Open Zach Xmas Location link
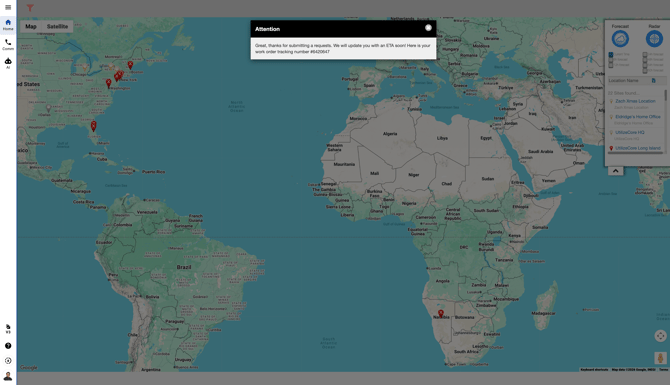 635,101
